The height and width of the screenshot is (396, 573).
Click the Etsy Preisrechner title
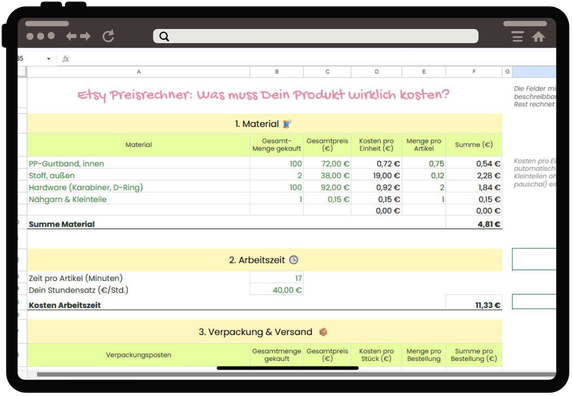(x=263, y=95)
